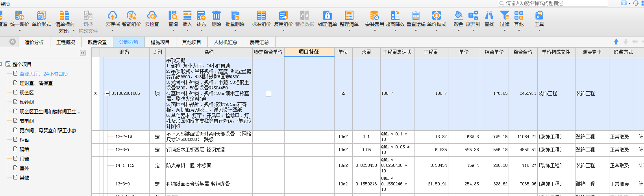This screenshot has height=196, width=644.
Task: Switch to the 取费设置 tab
Action: click(97, 42)
